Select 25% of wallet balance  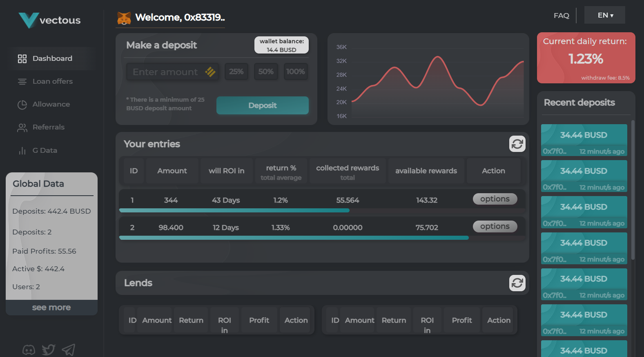point(236,71)
